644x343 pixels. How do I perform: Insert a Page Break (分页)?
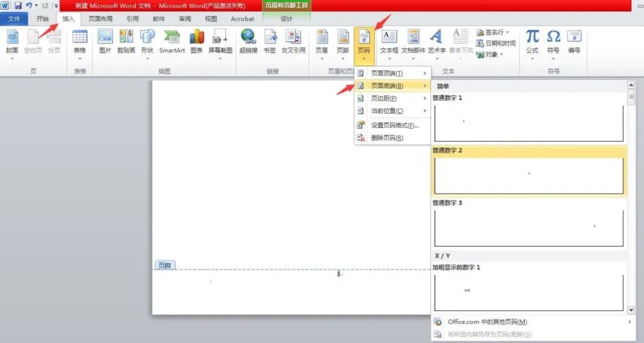(x=54, y=41)
